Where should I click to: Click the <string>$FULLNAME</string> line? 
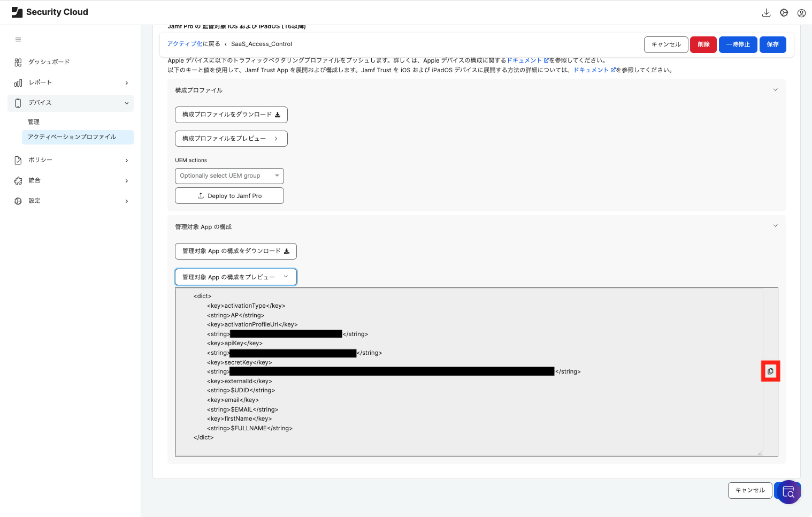coord(250,428)
